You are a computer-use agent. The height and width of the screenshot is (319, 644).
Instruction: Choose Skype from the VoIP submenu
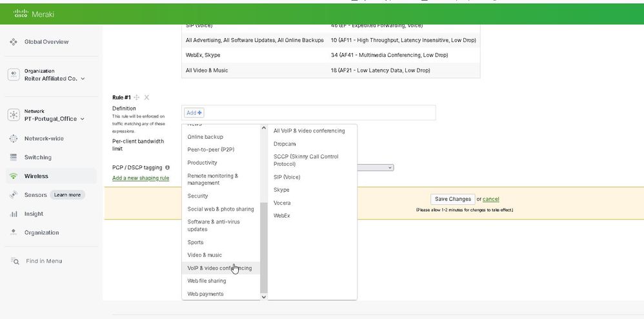tap(281, 190)
